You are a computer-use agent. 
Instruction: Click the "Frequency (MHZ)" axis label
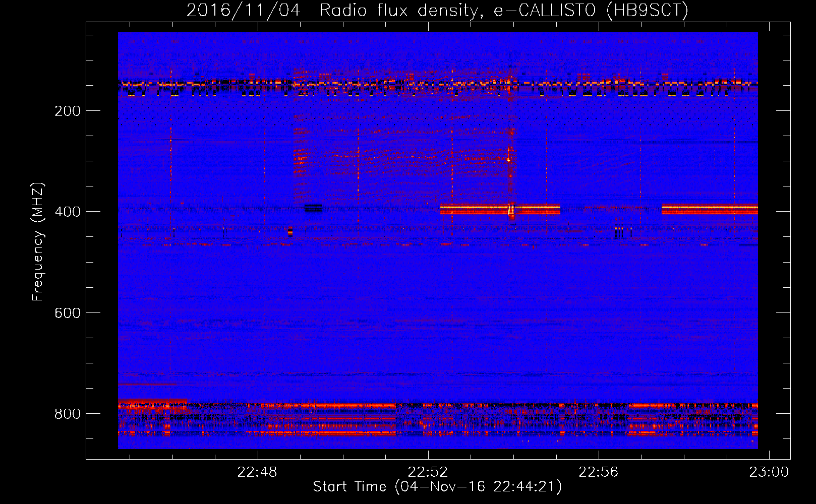[37, 242]
